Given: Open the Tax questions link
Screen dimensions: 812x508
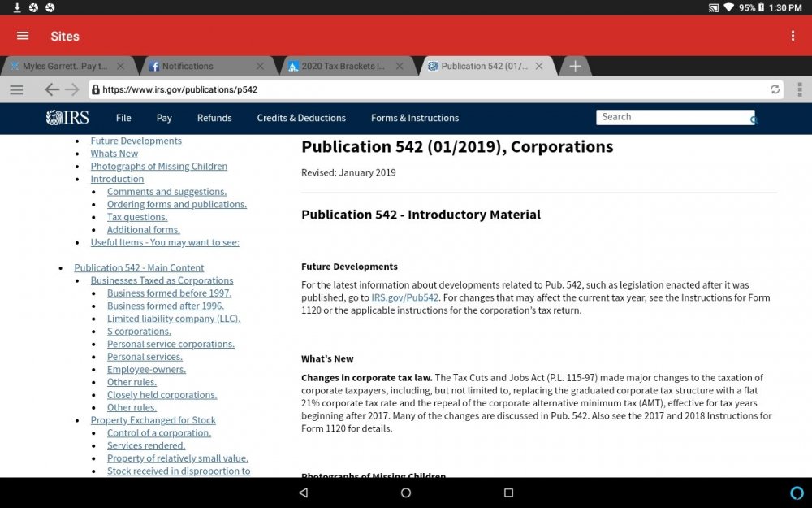Looking at the screenshot, I should coord(137,217).
